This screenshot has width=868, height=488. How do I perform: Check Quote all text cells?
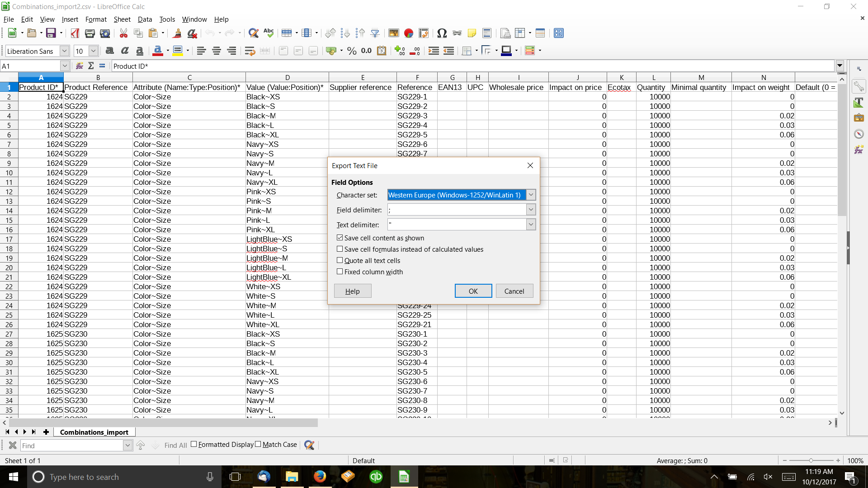tap(340, 260)
